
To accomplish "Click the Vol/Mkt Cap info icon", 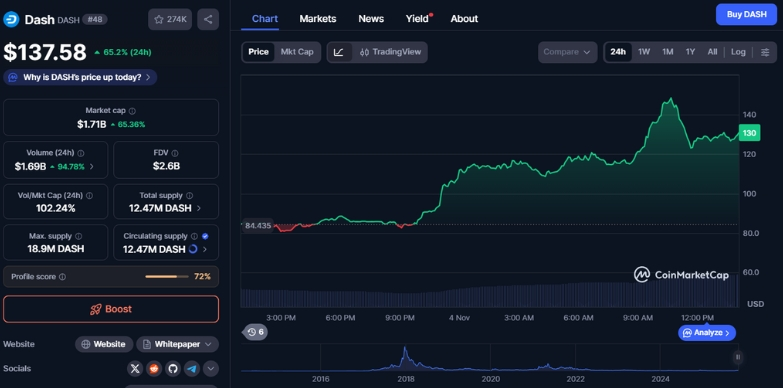I will 89,196.
